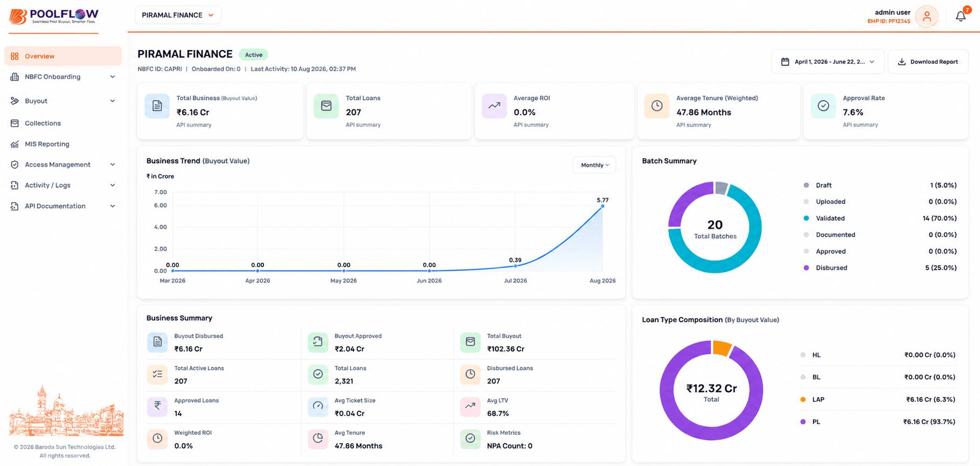Click the Avg LTV trend icon
This screenshot has height=466, width=980.
coord(470,407)
